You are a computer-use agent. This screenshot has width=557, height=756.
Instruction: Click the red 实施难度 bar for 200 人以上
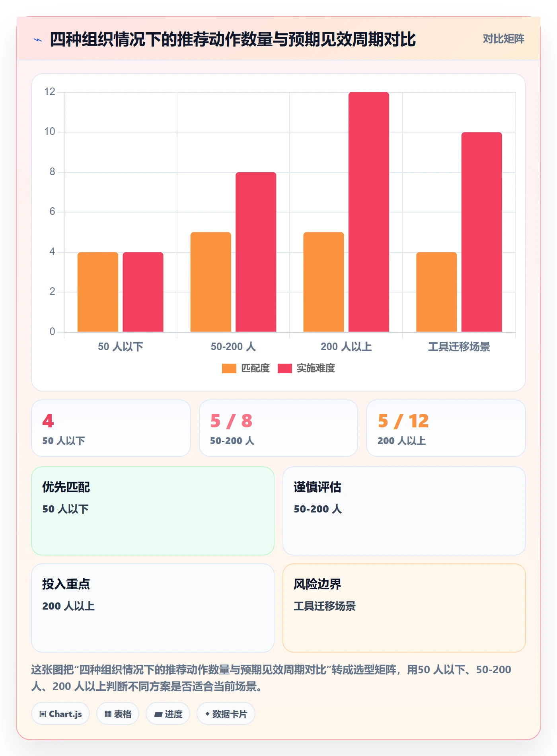tap(369, 212)
